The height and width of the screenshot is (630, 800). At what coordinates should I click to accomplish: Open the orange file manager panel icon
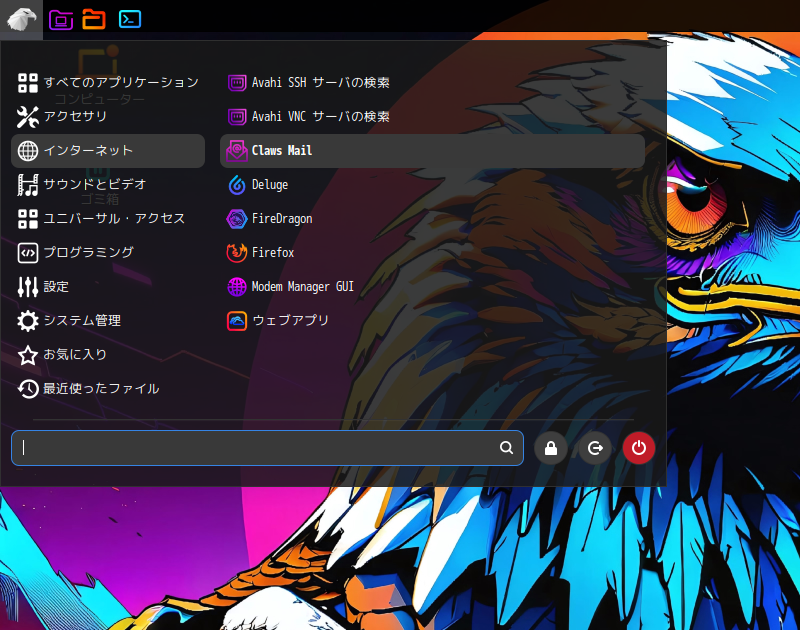tap(94, 19)
